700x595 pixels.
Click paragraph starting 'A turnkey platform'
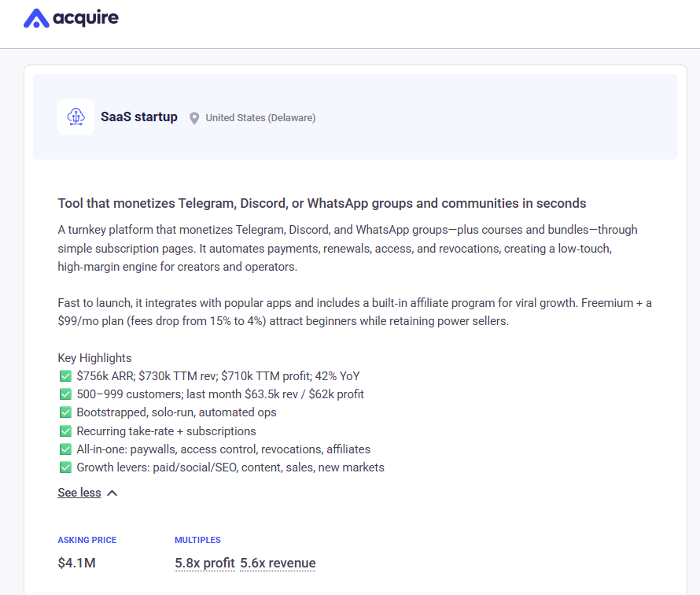tap(348, 249)
